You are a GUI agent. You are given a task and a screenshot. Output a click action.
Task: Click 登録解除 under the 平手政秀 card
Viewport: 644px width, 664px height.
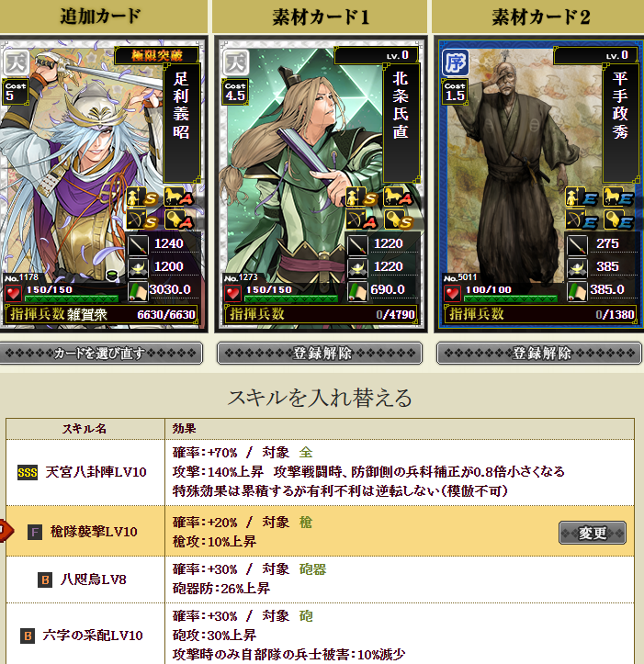tap(539, 353)
